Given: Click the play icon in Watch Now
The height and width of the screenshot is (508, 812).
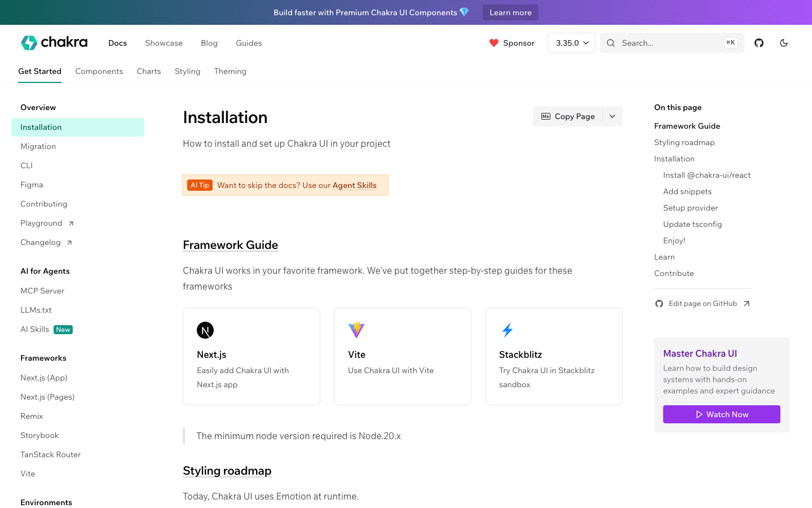Looking at the screenshot, I should pos(699,414).
